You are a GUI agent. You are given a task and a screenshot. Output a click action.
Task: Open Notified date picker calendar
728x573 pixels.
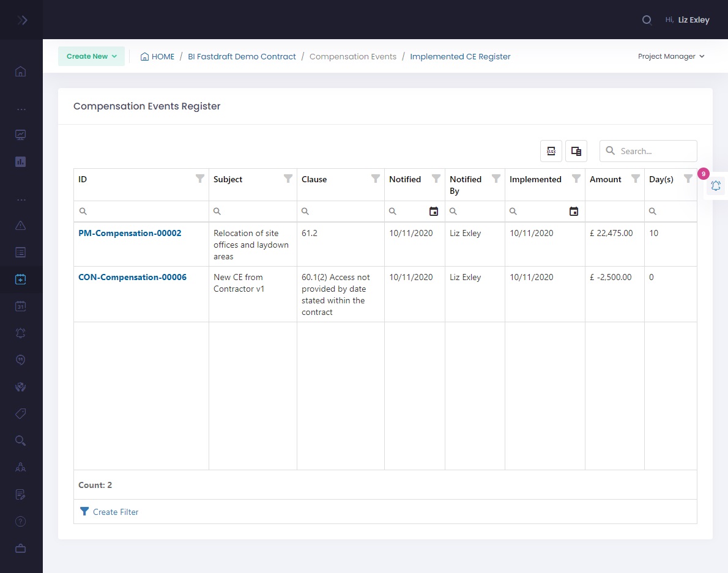point(434,212)
